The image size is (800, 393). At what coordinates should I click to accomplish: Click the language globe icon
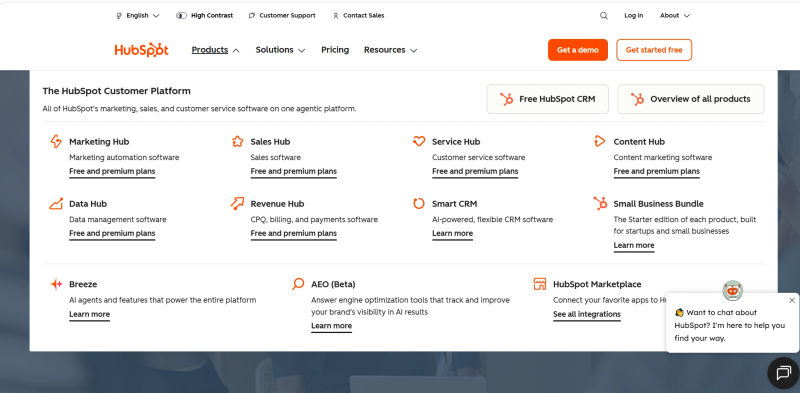point(119,16)
